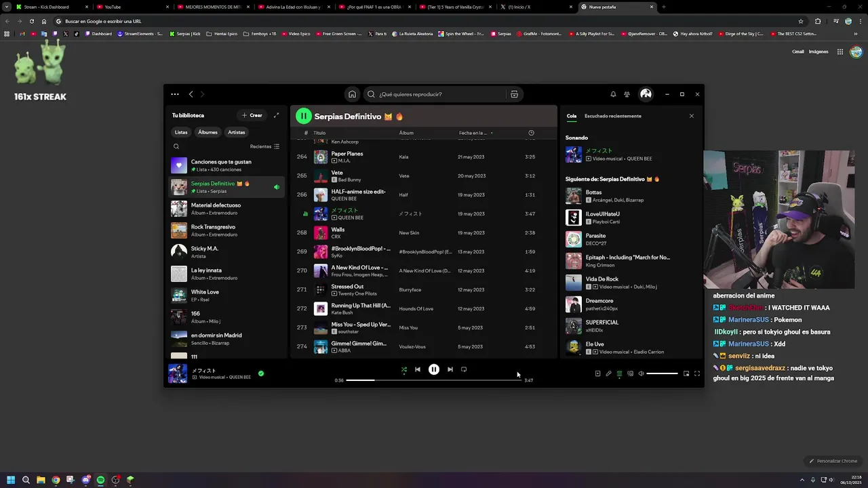Adjust the volume slider
The image size is (868, 488).
pos(662,373)
